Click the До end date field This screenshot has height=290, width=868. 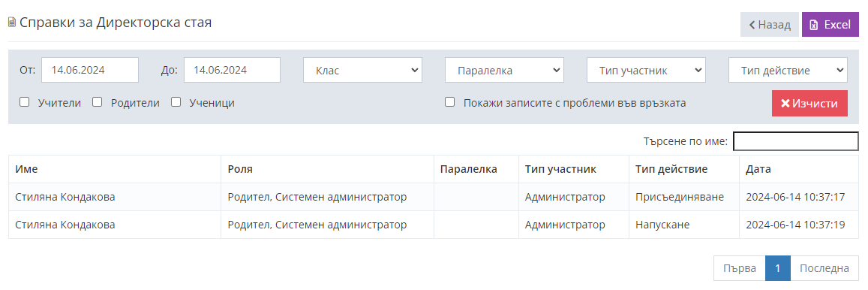pos(232,71)
